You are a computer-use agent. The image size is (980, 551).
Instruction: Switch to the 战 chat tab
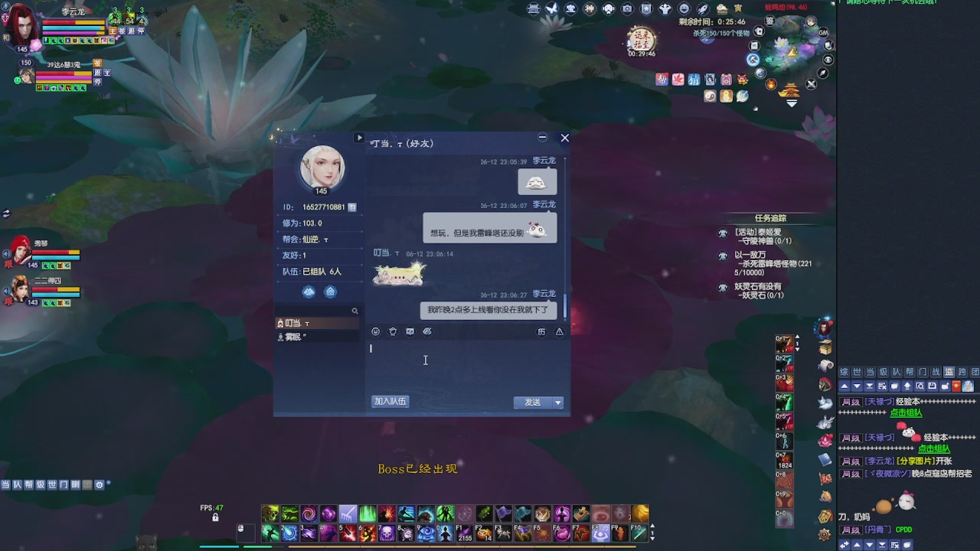coord(936,371)
